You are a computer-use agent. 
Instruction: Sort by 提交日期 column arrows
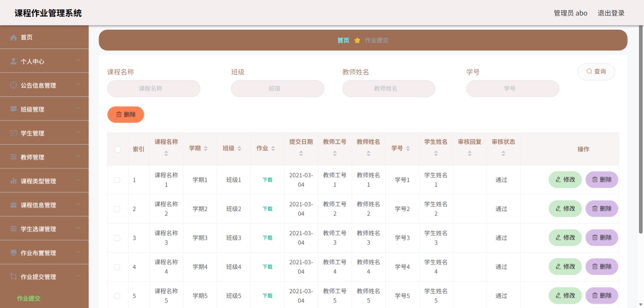[301, 154]
